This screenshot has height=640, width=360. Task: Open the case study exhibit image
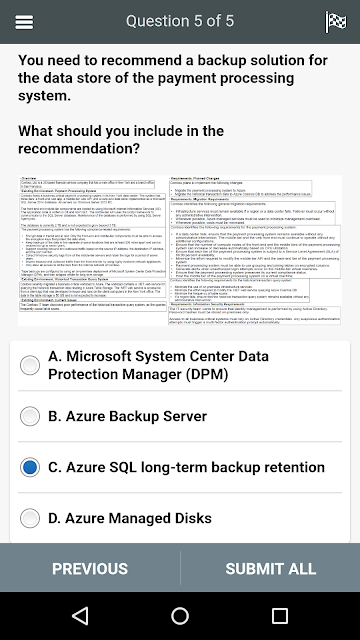pyautogui.click(x=180, y=250)
